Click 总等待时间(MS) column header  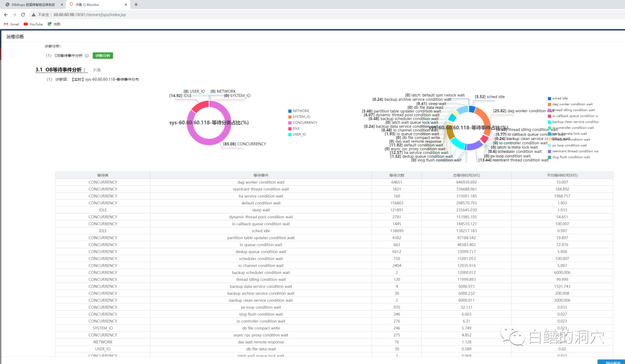466,175
